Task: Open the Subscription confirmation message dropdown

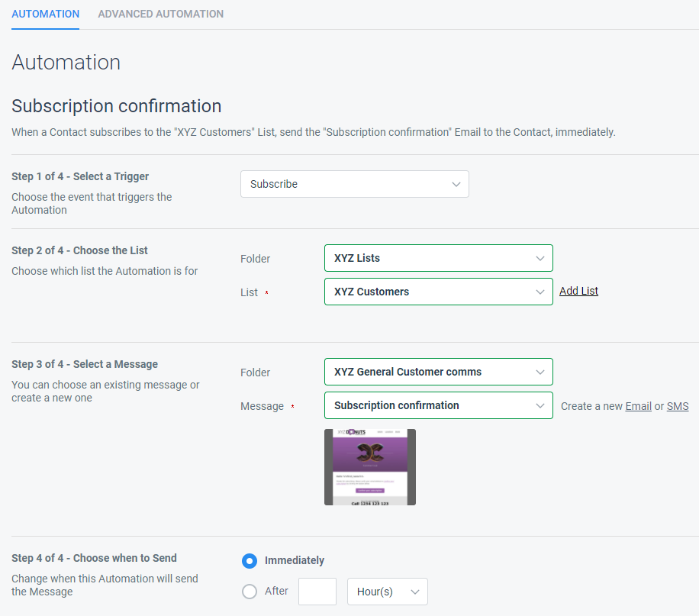Action: [x=438, y=405]
